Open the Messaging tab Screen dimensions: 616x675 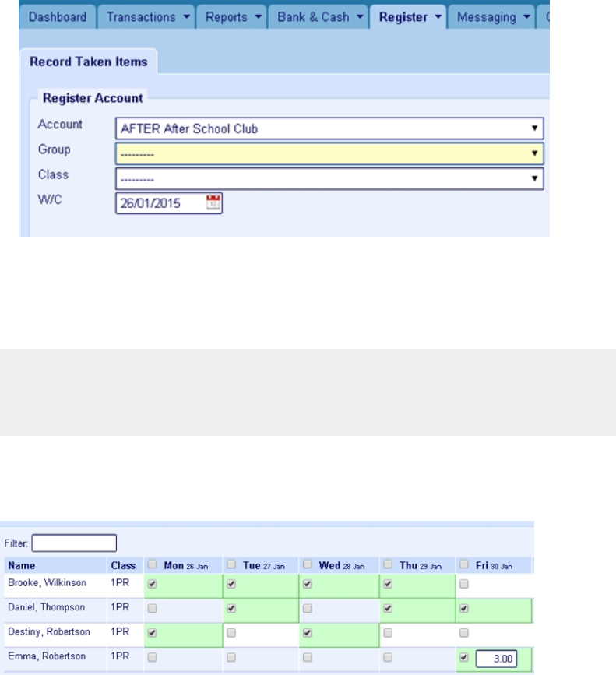491,17
